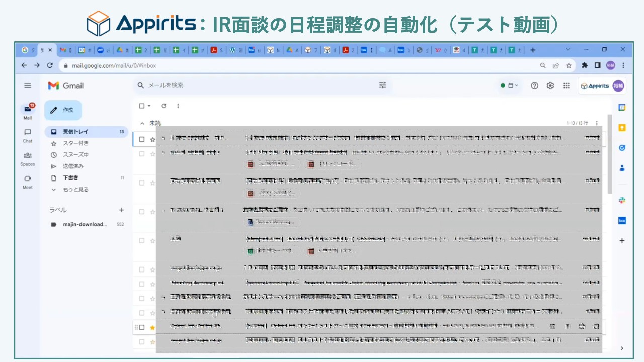Image resolution: width=644 pixels, height=362 pixels.
Task: Open Contacts side panel
Action: tap(622, 168)
